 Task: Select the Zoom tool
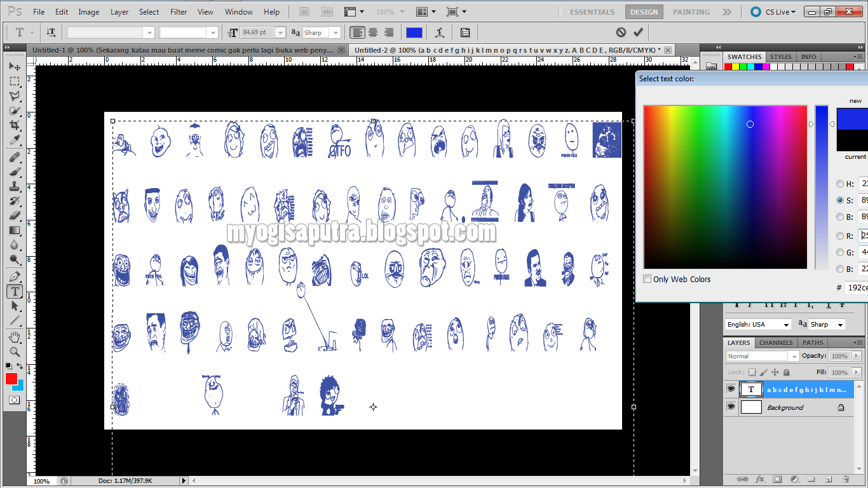tap(14, 351)
